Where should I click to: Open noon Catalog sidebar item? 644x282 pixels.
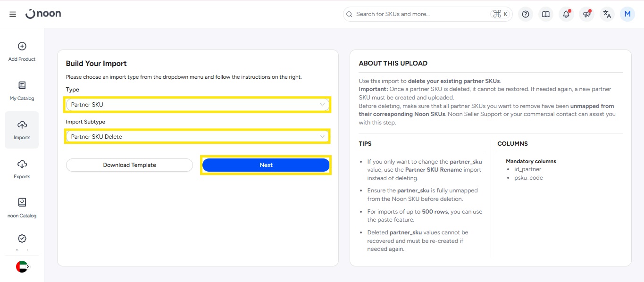pyautogui.click(x=22, y=208)
